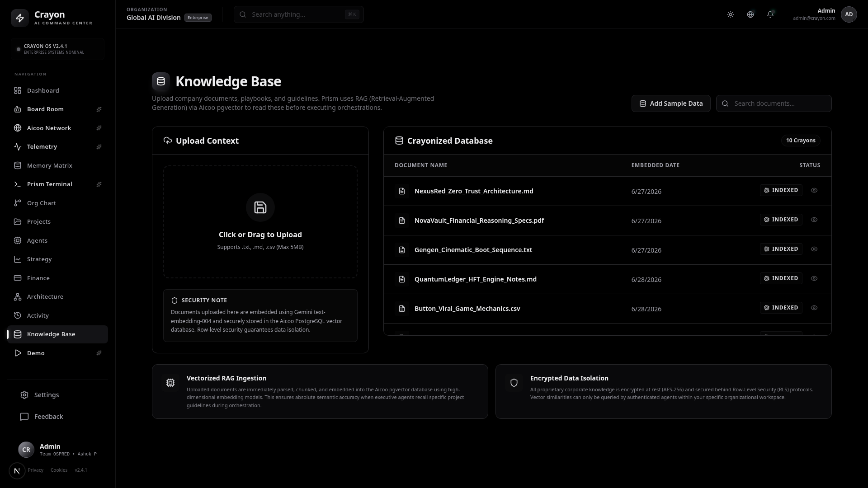The width and height of the screenshot is (868, 488).
Task: Click the Document Name column header
Action: [x=421, y=165]
